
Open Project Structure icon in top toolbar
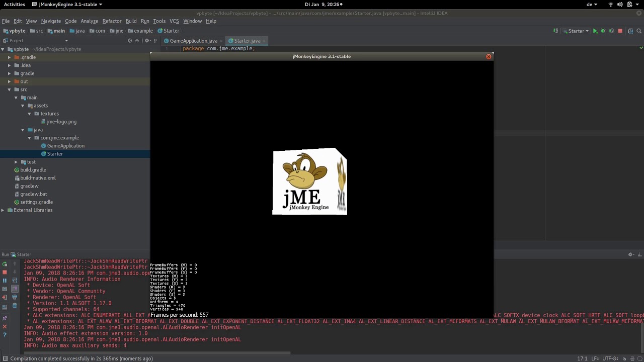click(630, 31)
